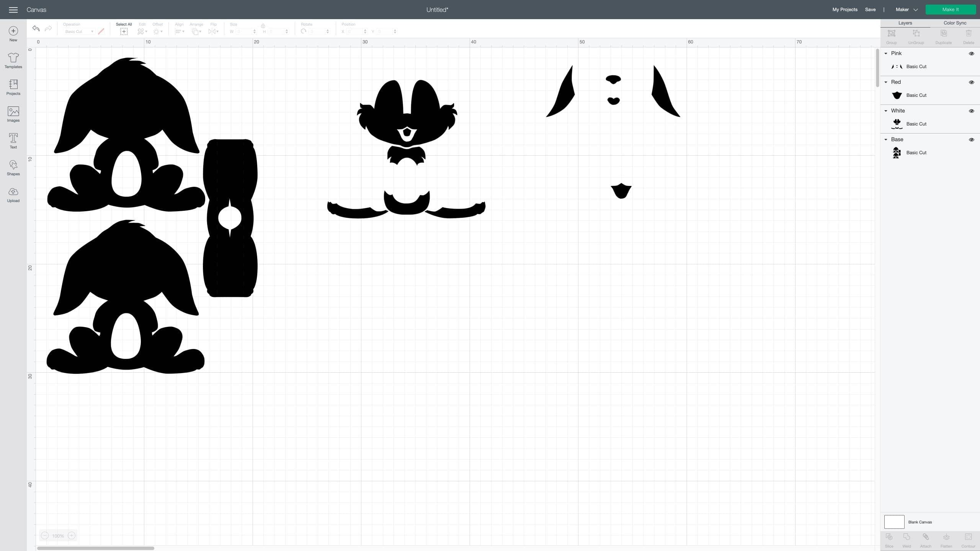This screenshot has height=551, width=980.
Task: Open the Operation Basic Cut dropdown
Action: [79, 32]
